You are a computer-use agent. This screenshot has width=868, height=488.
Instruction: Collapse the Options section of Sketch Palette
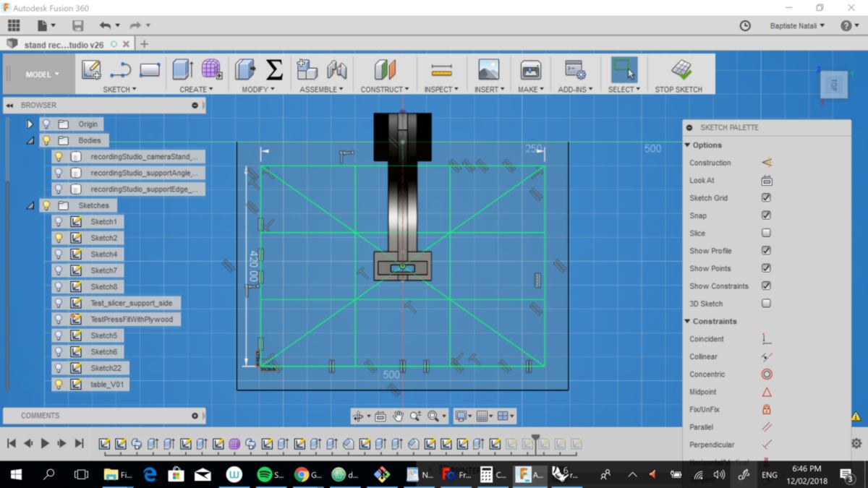tap(688, 145)
